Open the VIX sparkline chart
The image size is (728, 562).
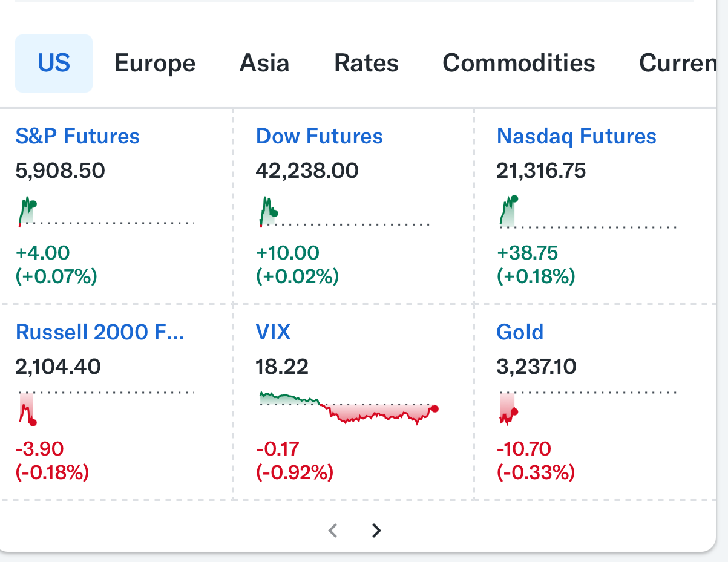coord(349,407)
